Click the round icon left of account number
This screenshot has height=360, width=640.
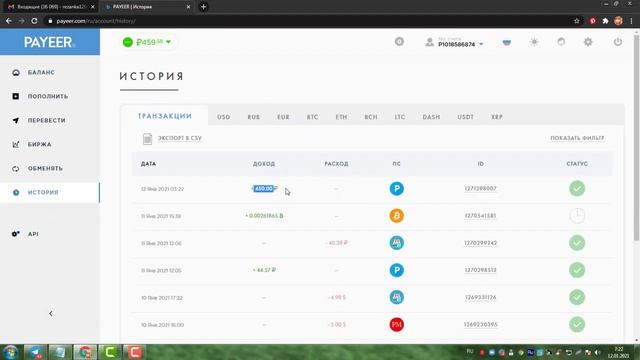pos(399,42)
